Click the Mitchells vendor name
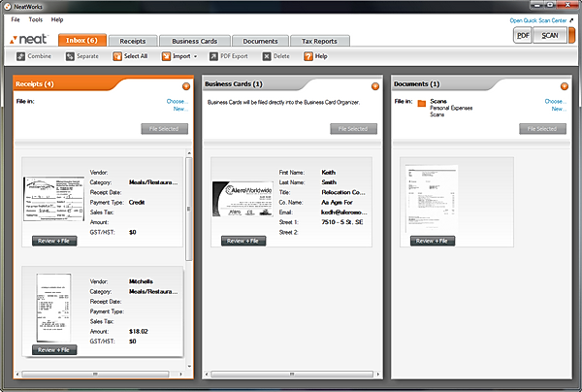Screen dimensions: 582x392 pyautogui.click(x=141, y=281)
